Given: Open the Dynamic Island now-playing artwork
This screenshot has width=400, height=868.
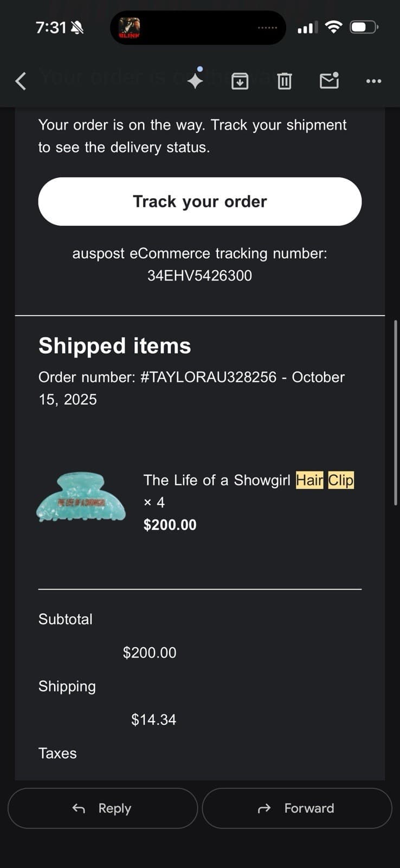Looking at the screenshot, I should click(x=130, y=28).
